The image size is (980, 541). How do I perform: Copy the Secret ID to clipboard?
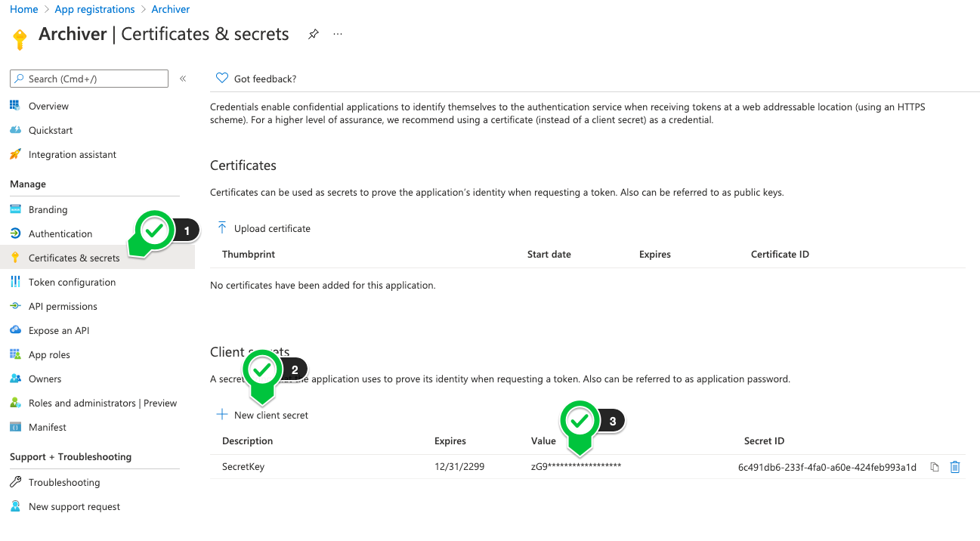[x=935, y=467]
